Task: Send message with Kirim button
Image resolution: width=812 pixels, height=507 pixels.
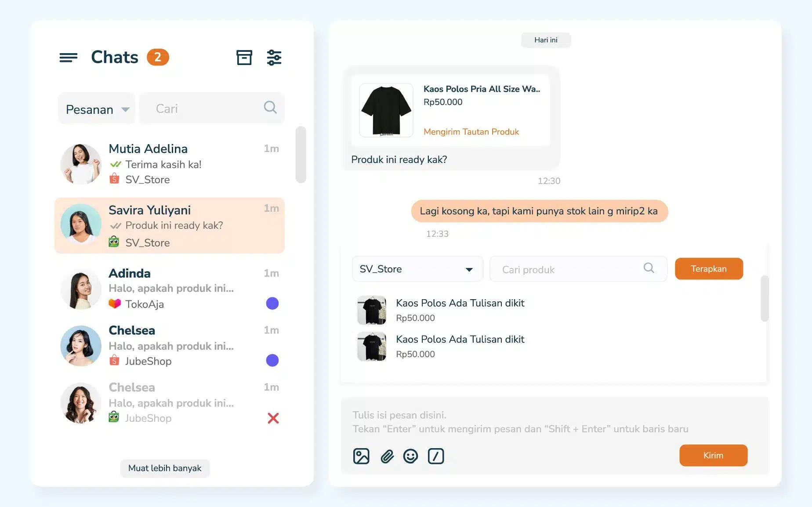Action: pos(713,455)
